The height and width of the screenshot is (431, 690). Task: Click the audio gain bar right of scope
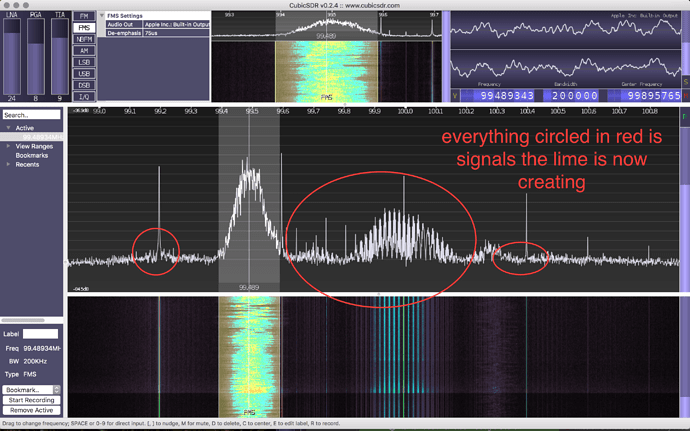point(686,43)
